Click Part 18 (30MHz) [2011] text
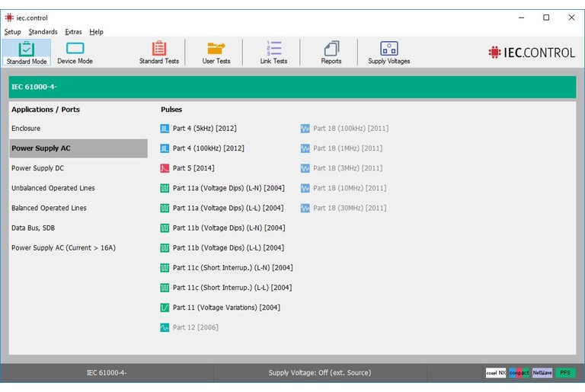Viewport: 585px width, 392px height. pyautogui.click(x=350, y=208)
